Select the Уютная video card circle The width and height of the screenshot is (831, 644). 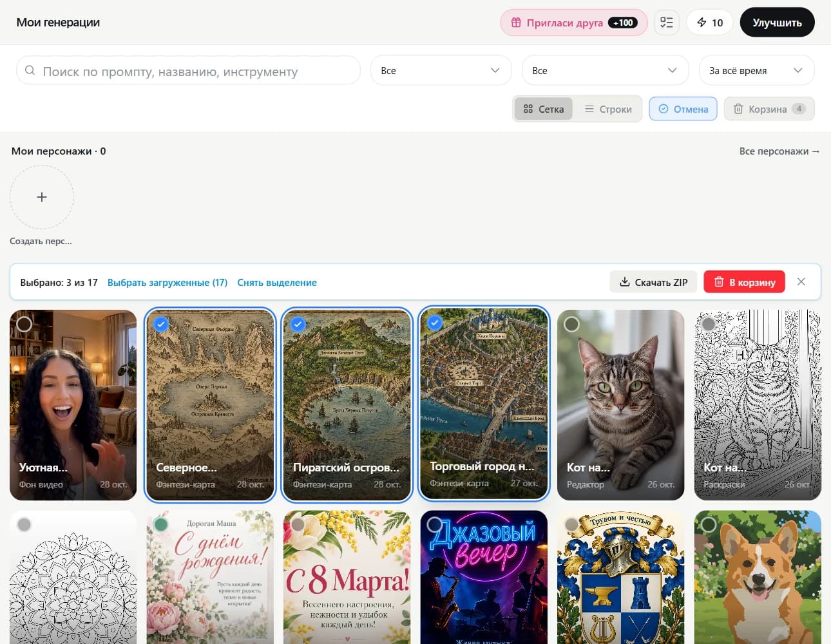[24, 324]
